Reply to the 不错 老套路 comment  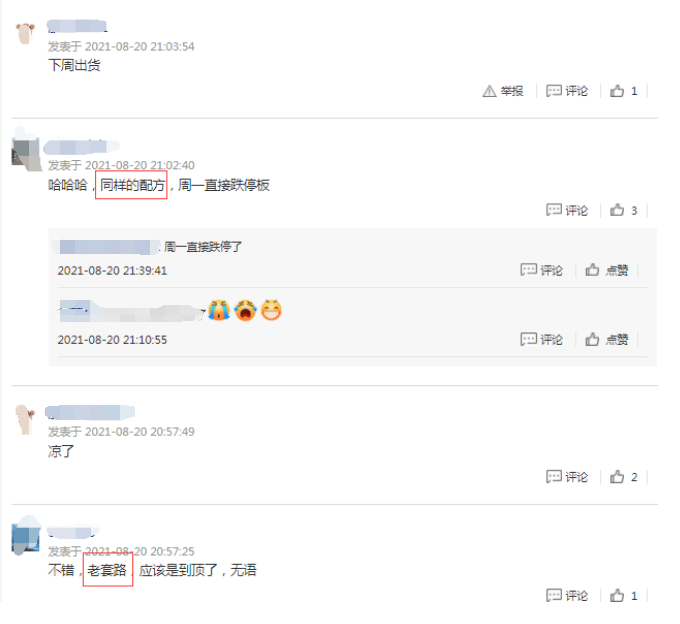coord(567,596)
